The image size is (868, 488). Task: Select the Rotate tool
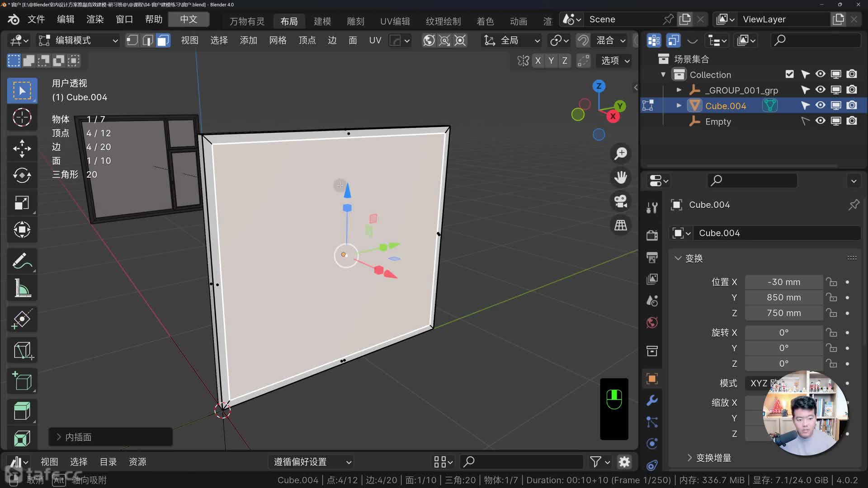[x=22, y=175]
